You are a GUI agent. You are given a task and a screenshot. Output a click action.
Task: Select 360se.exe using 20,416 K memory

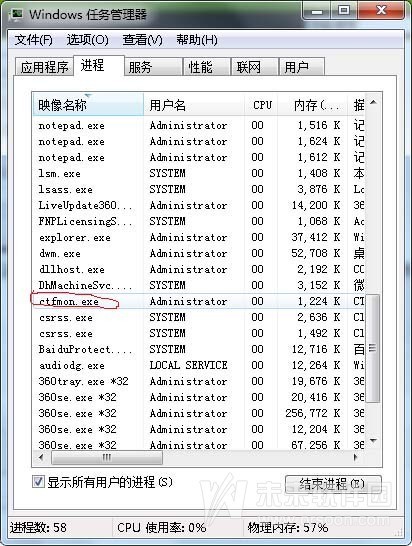click(x=199, y=397)
